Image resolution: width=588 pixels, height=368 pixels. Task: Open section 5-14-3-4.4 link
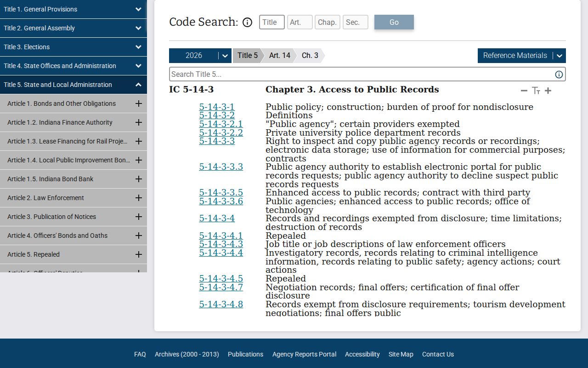[221, 253]
